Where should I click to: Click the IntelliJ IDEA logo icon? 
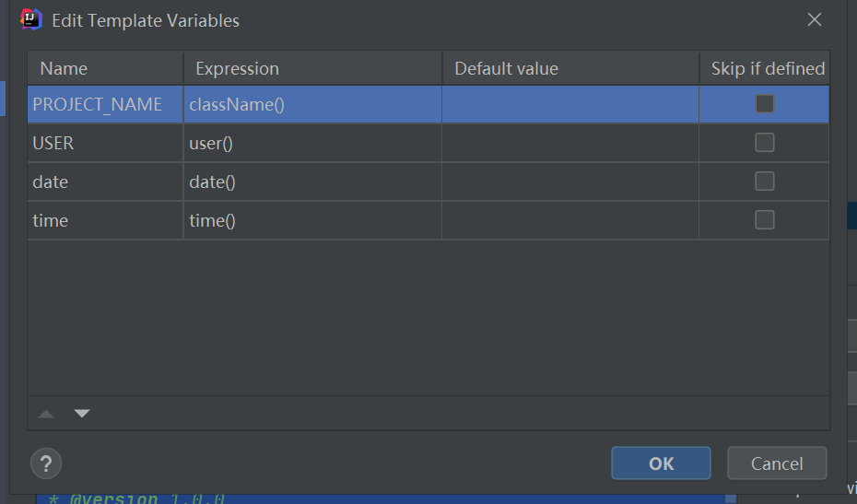(x=31, y=20)
